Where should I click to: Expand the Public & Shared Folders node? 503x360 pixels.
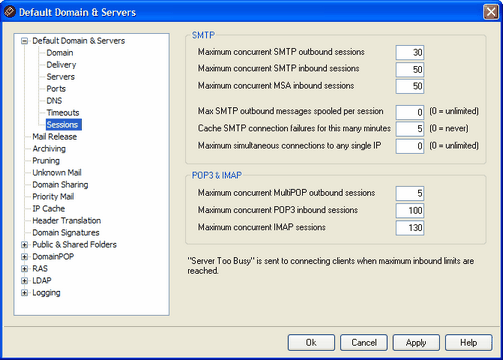tap(24, 245)
